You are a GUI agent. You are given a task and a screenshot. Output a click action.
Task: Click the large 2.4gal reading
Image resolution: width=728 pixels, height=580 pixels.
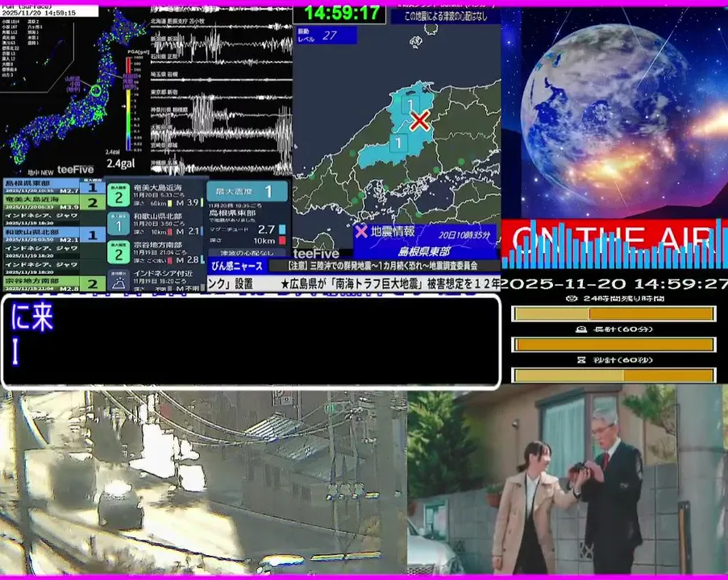tap(121, 164)
